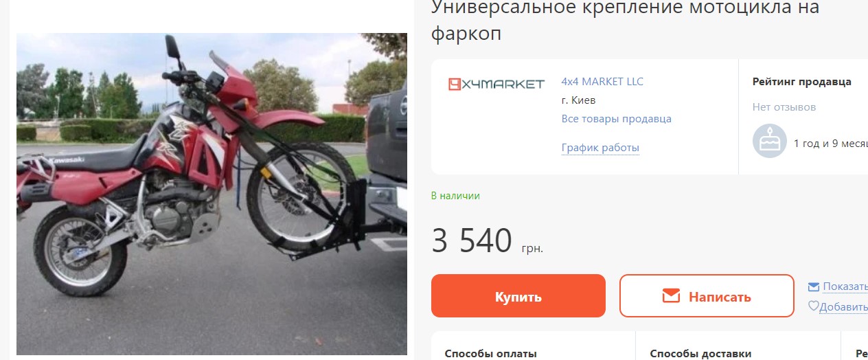Expand График работы schedule

600,148
